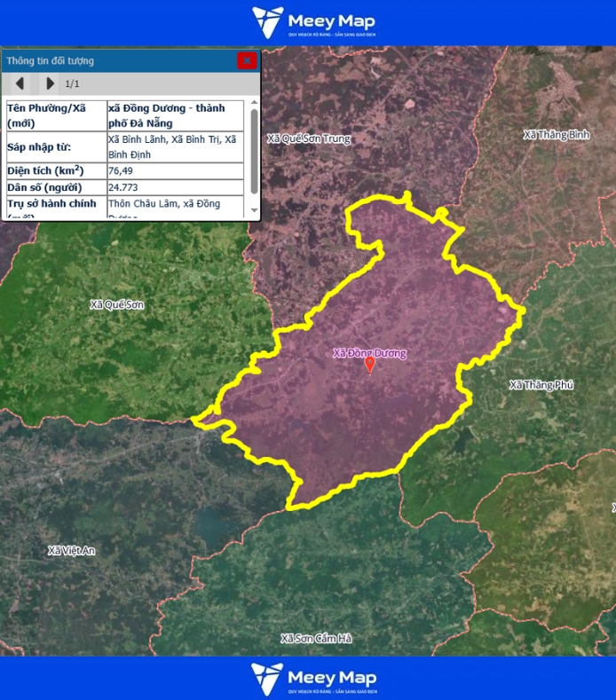Viewport: 616px width, 700px height.
Task: Click the Tên Phường/Xã table header cell
Action: tap(55, 115)
